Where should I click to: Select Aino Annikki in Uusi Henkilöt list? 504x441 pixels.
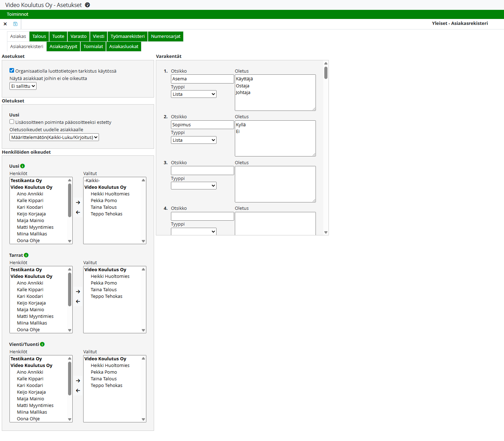click(30, 194)
